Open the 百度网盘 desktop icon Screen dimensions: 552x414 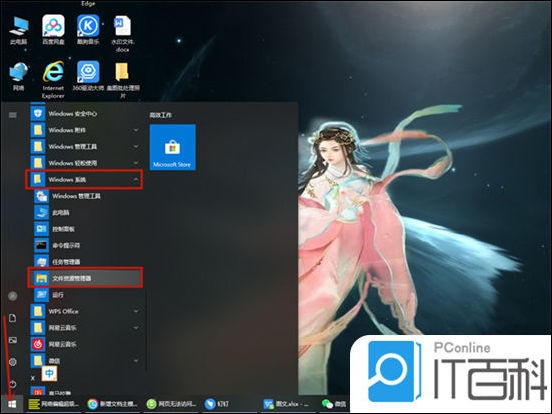(x=53, y=30)
